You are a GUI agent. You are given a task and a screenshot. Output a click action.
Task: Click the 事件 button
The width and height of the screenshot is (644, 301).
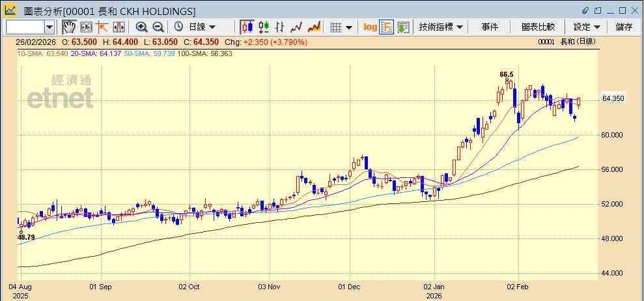490,27
